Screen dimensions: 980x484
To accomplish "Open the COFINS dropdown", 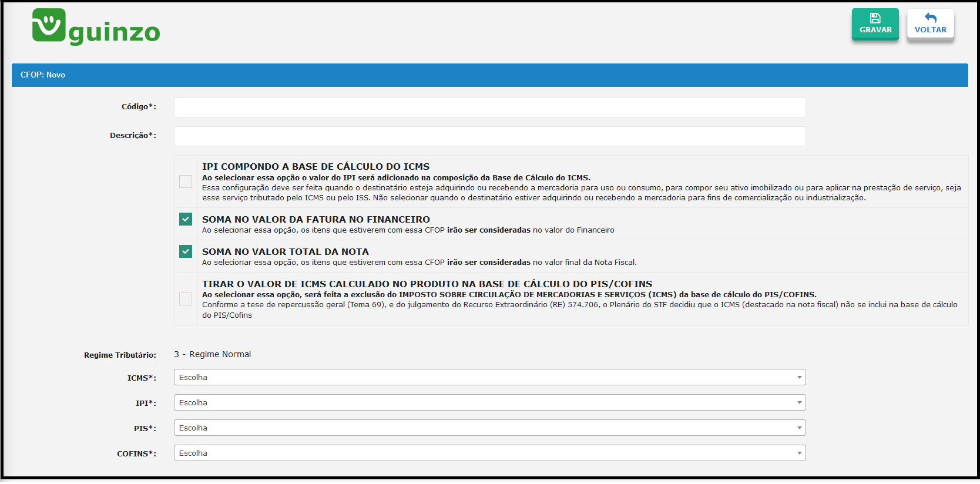I will click(x=489, y=453).
